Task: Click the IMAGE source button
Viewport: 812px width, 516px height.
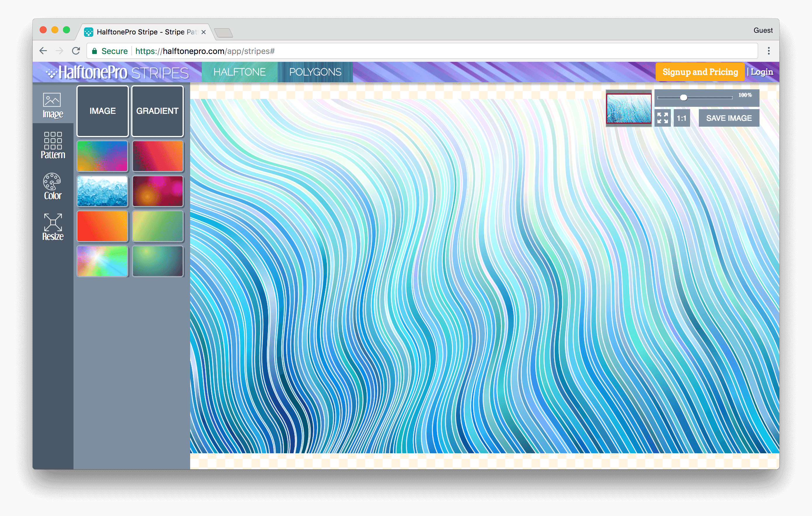Action: point(102,111)
